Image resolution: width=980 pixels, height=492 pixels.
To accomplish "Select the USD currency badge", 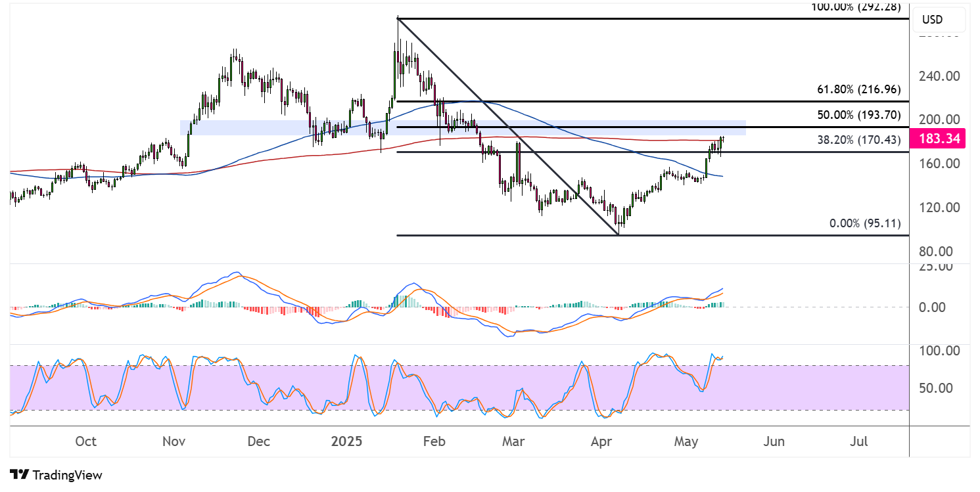I will click(x=939, y=19).
